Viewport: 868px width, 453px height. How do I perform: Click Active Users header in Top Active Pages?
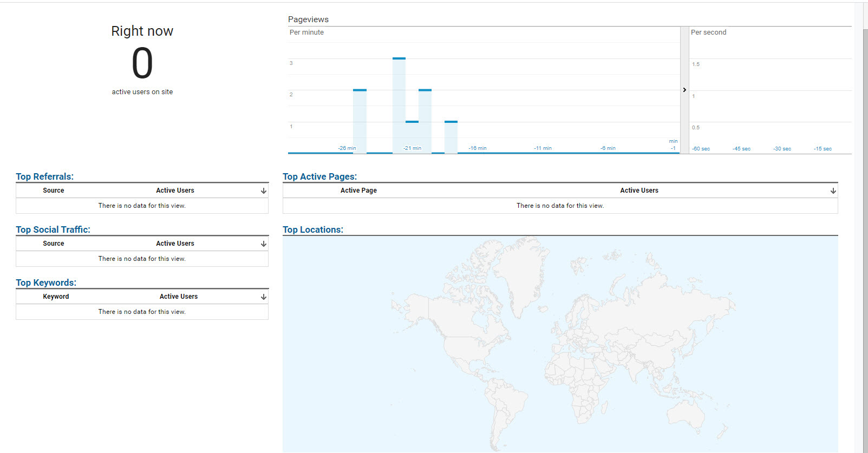[639, 191]
